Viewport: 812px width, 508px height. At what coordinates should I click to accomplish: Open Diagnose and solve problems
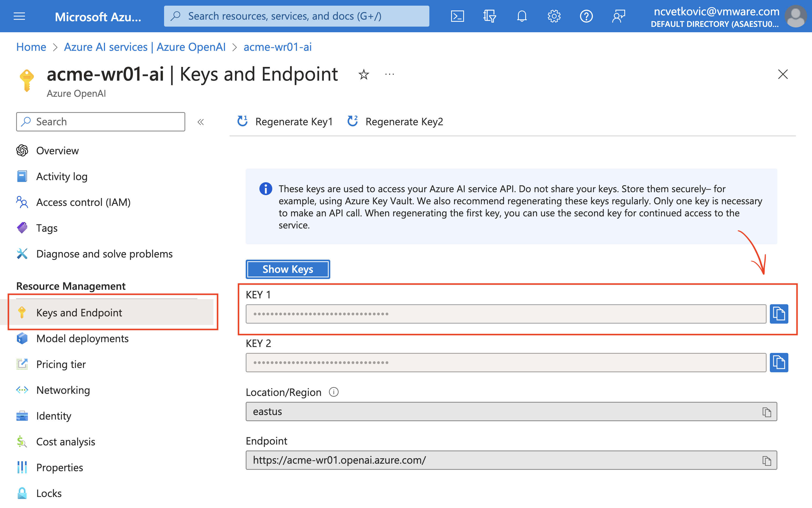tap(104, 254)
